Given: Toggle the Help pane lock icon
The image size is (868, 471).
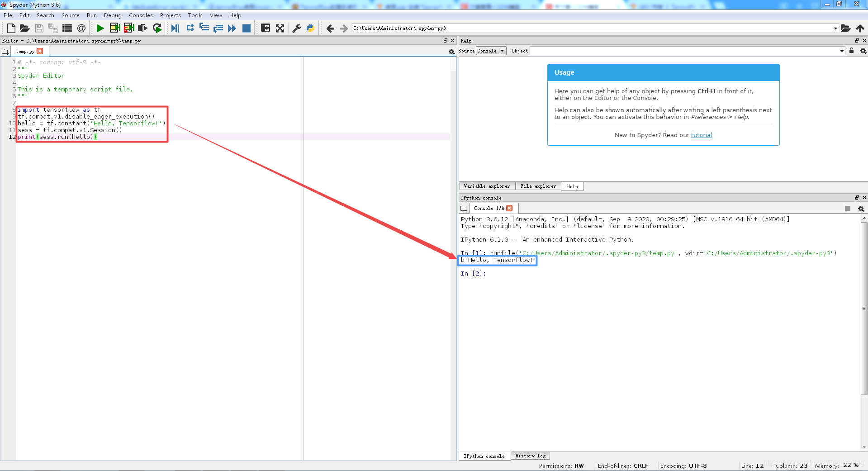Looking at the screenshot, I should (851, 51).
